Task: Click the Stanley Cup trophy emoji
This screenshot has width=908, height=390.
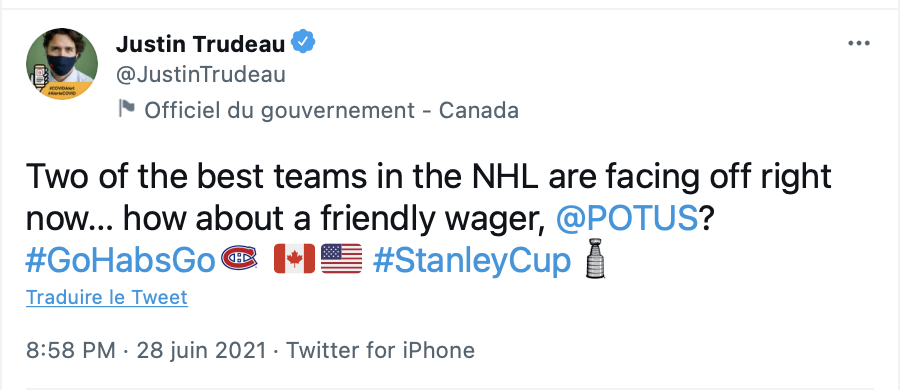Action: click(595, 258)
